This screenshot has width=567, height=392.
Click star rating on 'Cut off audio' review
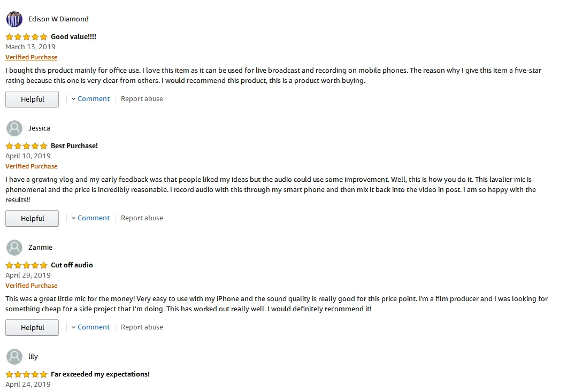pos(26,265)
